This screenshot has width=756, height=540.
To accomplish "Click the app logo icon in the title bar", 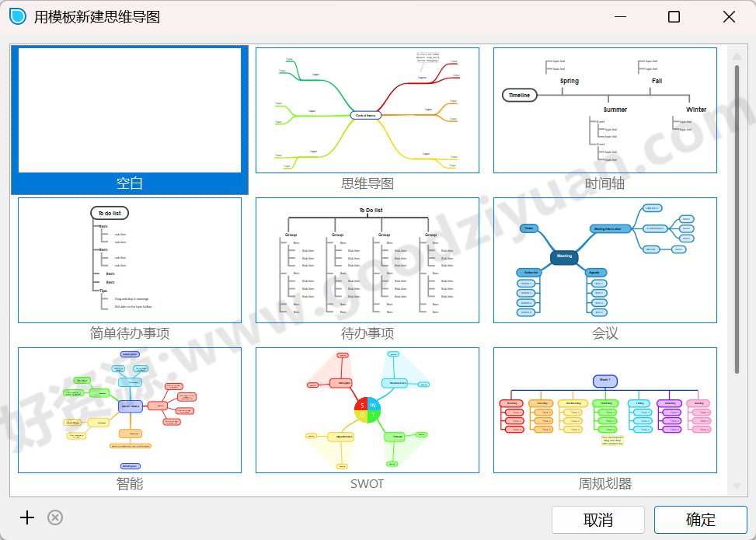I will (16, 16).
